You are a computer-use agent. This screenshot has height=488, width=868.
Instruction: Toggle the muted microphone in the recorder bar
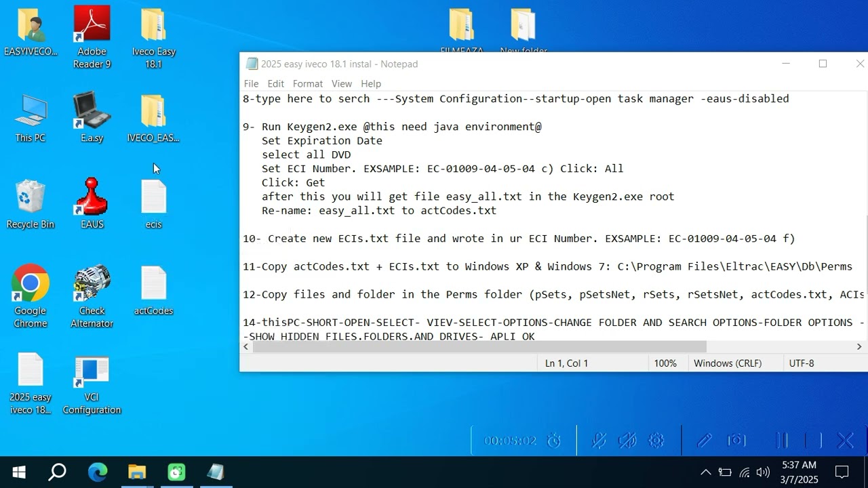click(x=599, y=441)
